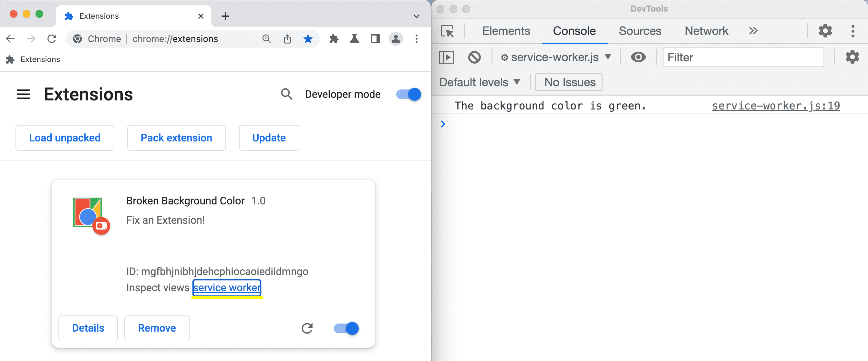Enable the eye toggle in DevTools console
The height and width of the screenshot is (361, 868).
pyautogui.click(x=638, y=57)
